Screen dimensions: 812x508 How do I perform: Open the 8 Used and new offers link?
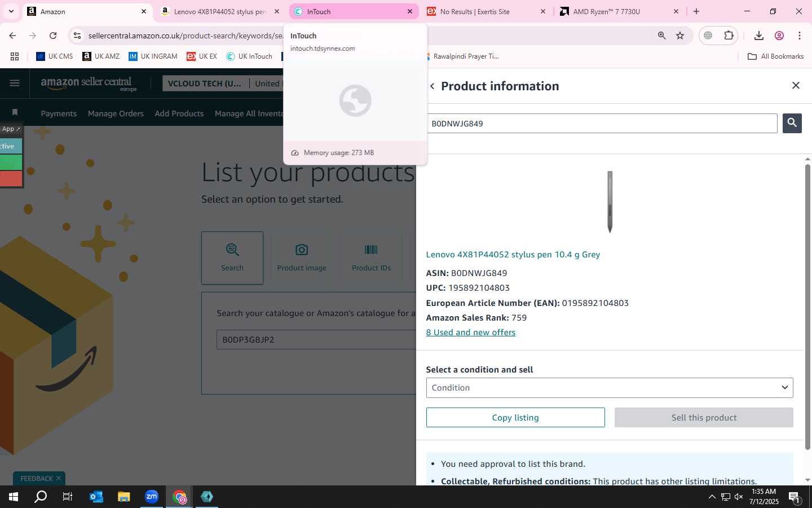(471, 332)
